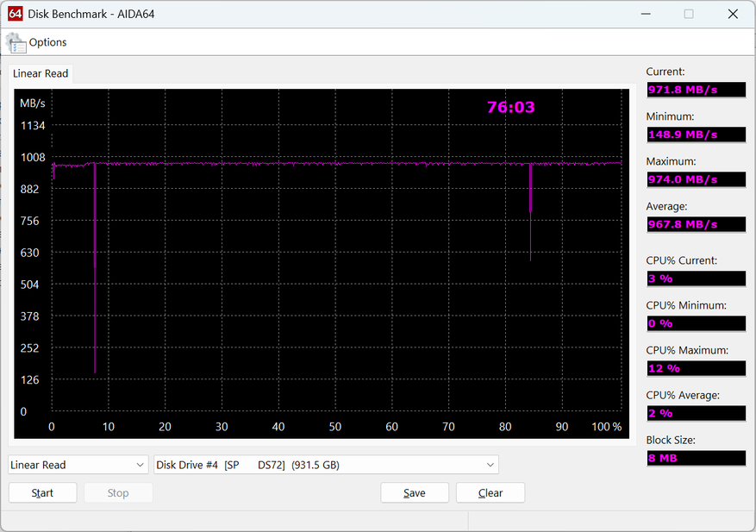Click the CPU% Average: label
Viewport: 756px width, 532px height.
pos(683,395)
